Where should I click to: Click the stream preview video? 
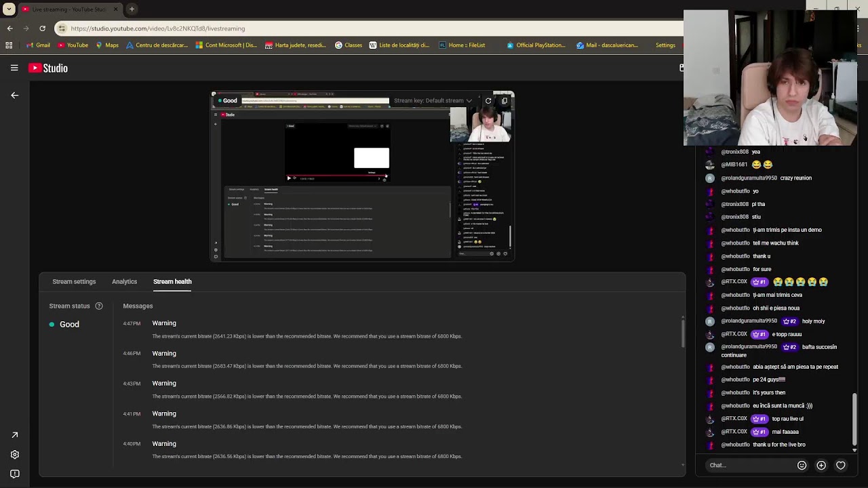(x=363, y=176)
